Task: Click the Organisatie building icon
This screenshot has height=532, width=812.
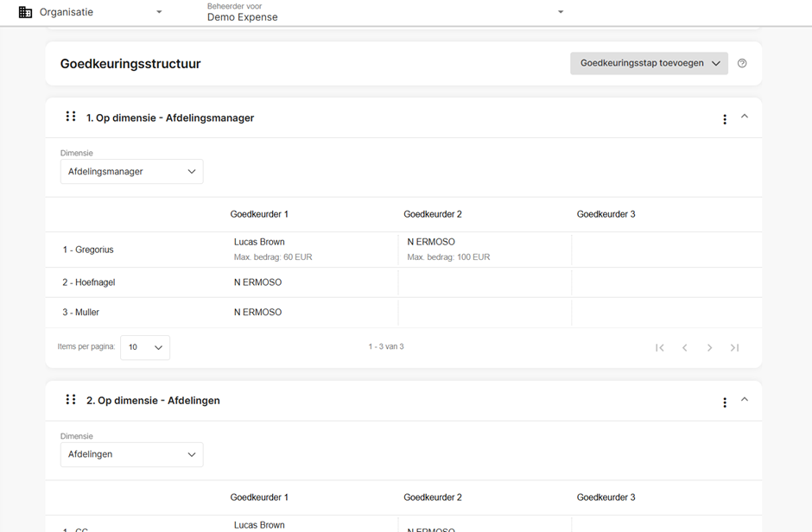Action: tap(25, 12)
